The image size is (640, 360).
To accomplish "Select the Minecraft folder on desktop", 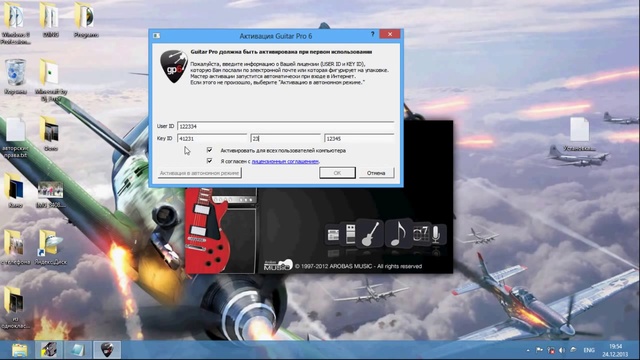I will [51, 80].
